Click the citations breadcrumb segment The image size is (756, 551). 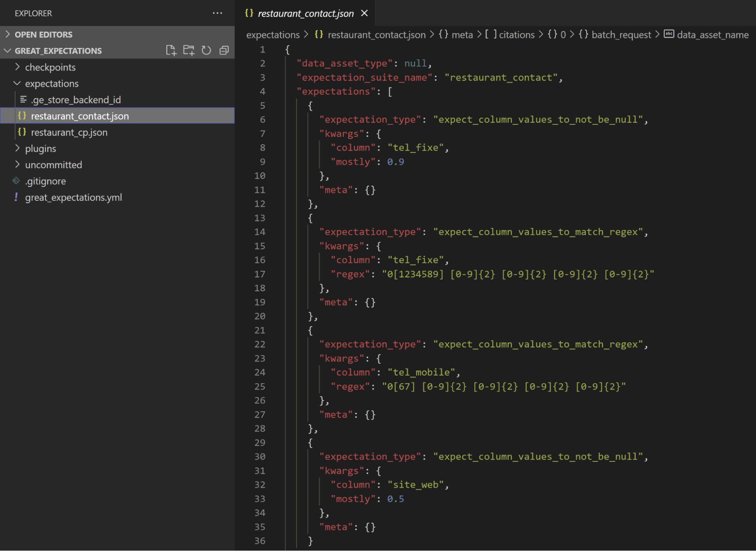point(516,35)
